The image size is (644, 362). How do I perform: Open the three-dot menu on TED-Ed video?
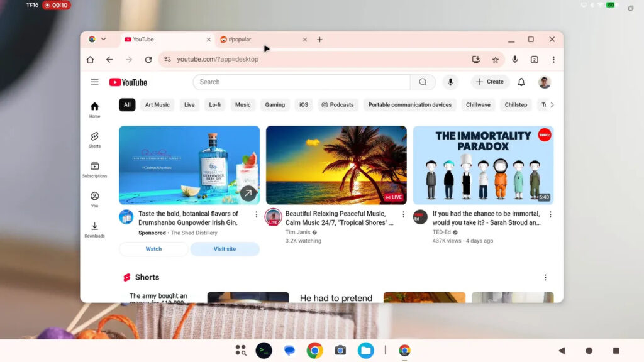click(551, 214)
